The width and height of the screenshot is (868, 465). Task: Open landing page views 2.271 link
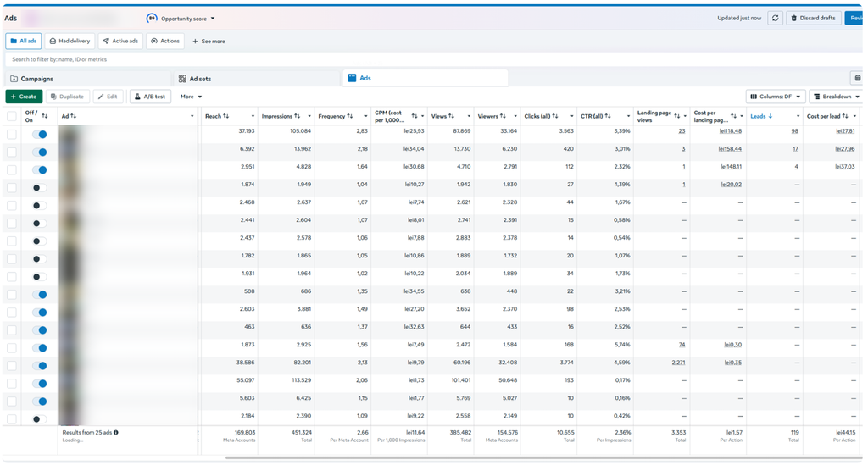pyautogui.click(x=678, y=363)
